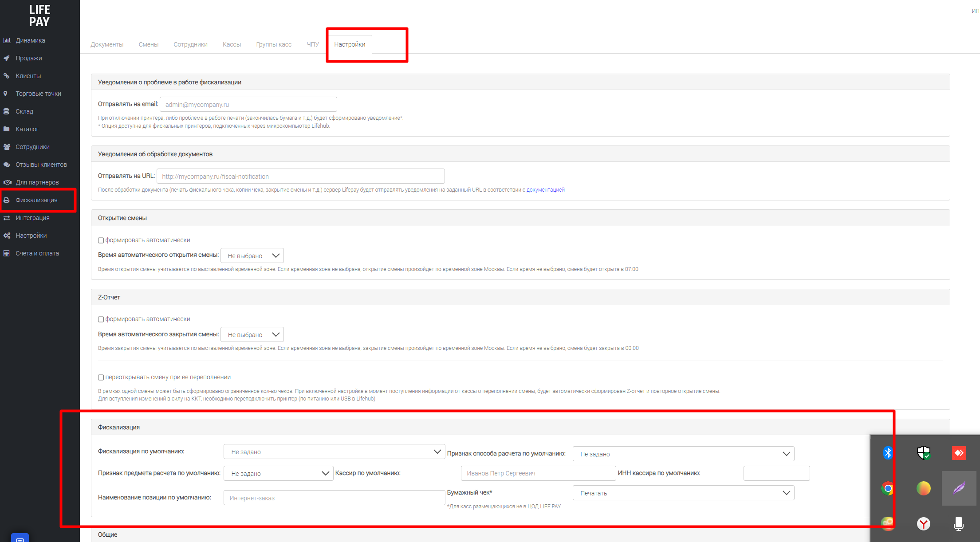Screen dimensions: 980x542
Task: Open Отзывы клиентов sidebar item
Action: tap(41, 165)
